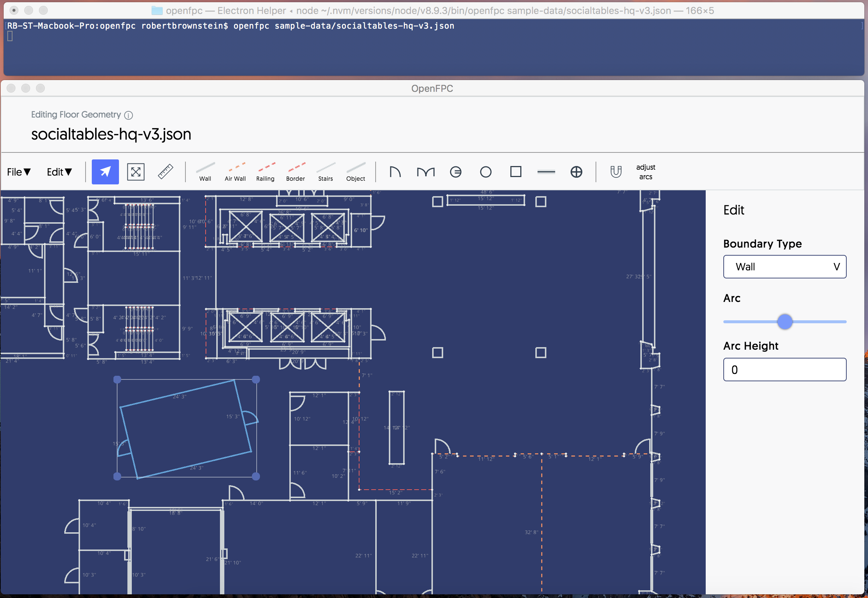Toggle the magnet snapping icon
This screenshot has width=868, height=598.
(x=616, y=172)
